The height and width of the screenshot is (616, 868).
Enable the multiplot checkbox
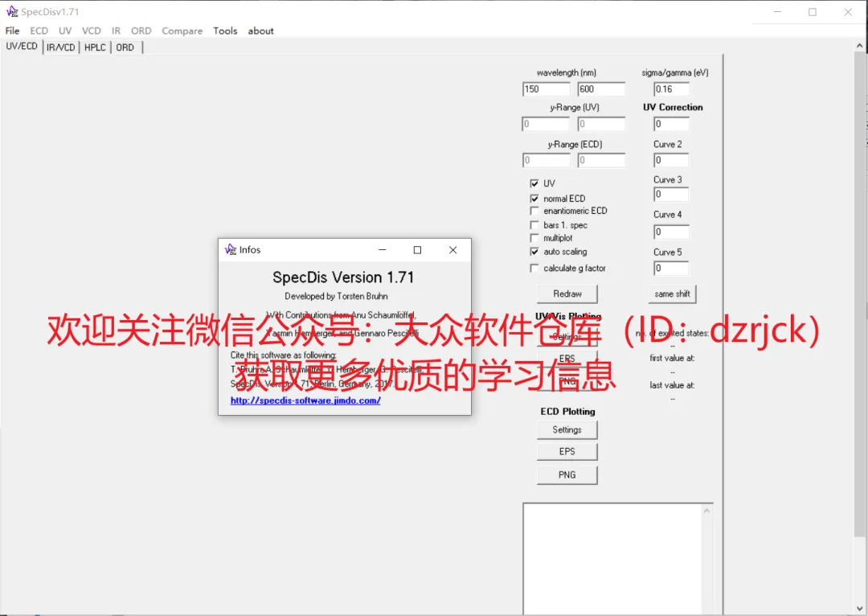pyautogui.click(x=534, y=238)
